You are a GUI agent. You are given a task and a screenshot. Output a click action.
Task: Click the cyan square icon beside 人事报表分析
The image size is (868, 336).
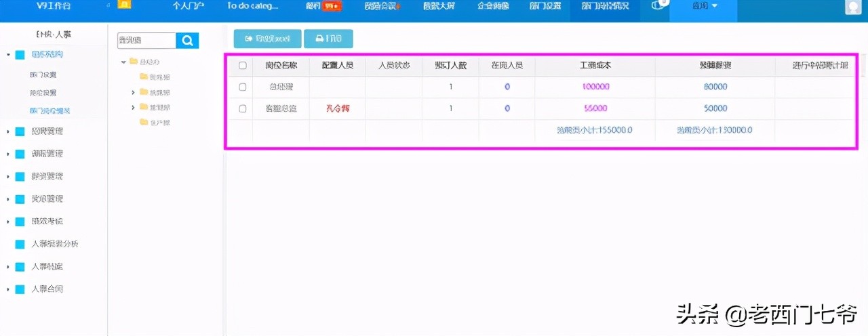[x=20, y=244]
